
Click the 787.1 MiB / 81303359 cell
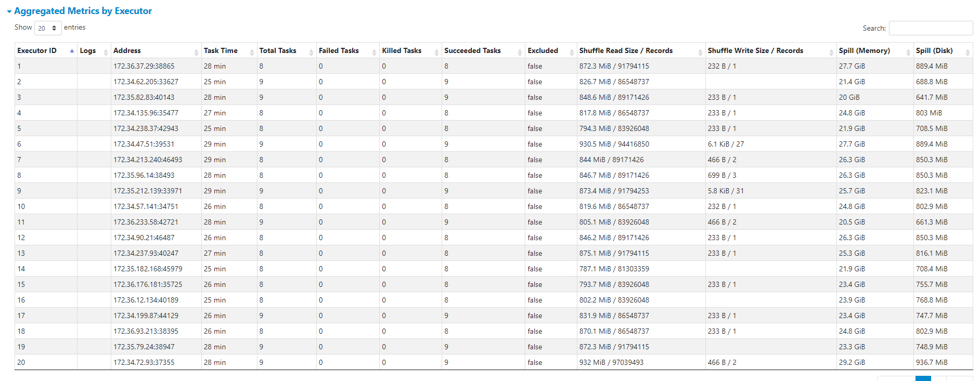[x=614, y=269]
